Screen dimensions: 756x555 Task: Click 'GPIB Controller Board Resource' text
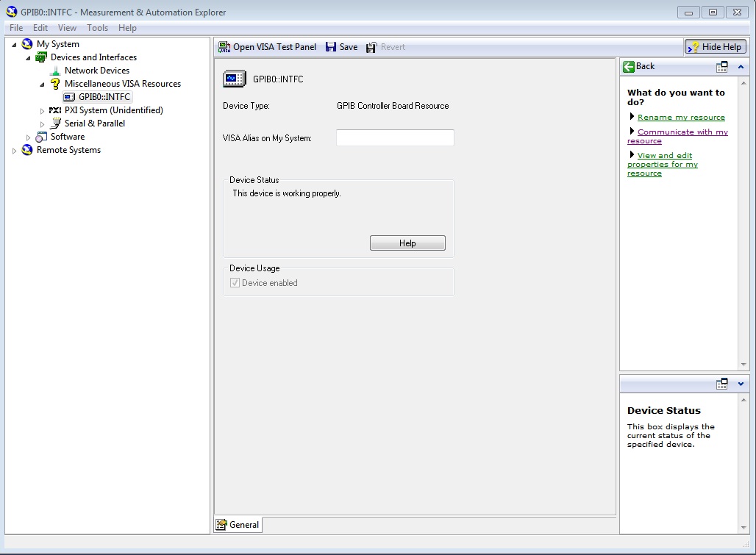393,106
